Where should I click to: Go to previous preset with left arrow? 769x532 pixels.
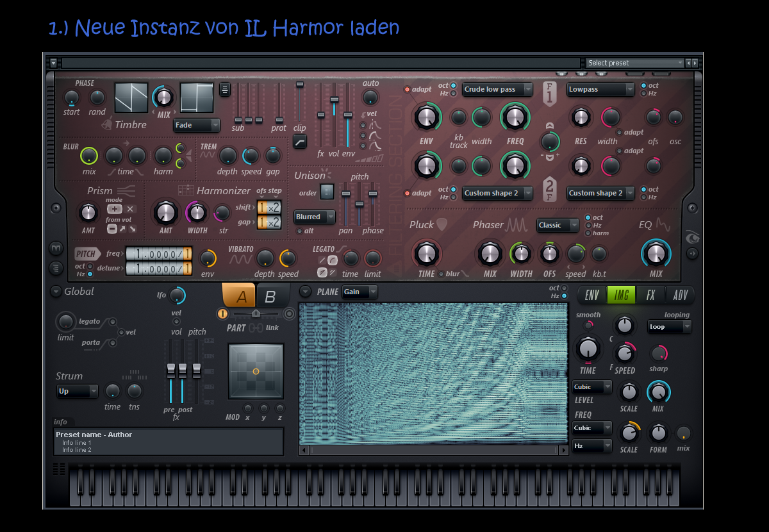(x=688, y=63)
